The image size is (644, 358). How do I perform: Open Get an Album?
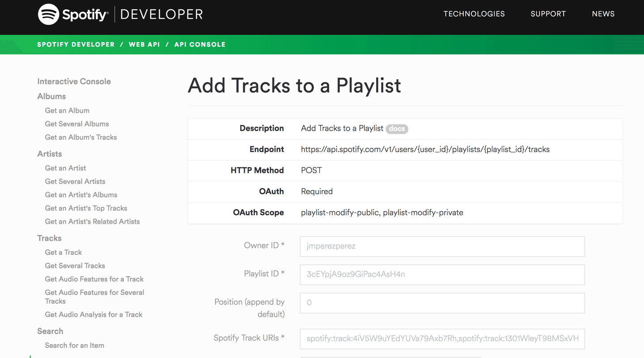tap(67, 111)
